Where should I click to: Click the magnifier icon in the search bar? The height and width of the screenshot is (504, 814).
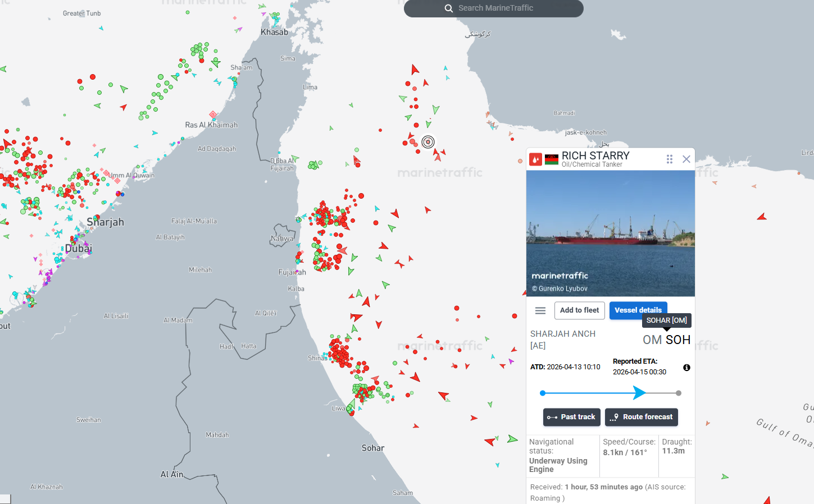[449, 8]
